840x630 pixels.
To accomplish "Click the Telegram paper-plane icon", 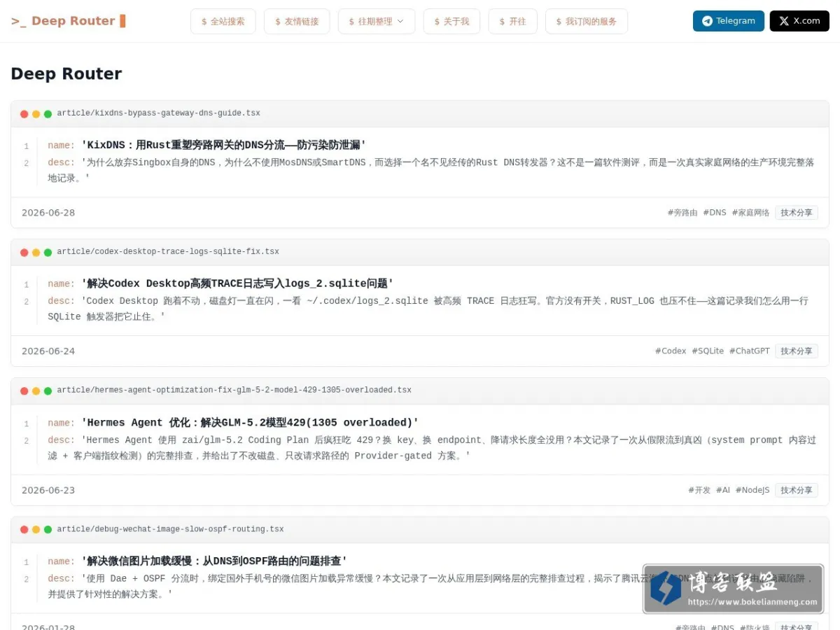I will pyautogui.click(x=707, y=21).
